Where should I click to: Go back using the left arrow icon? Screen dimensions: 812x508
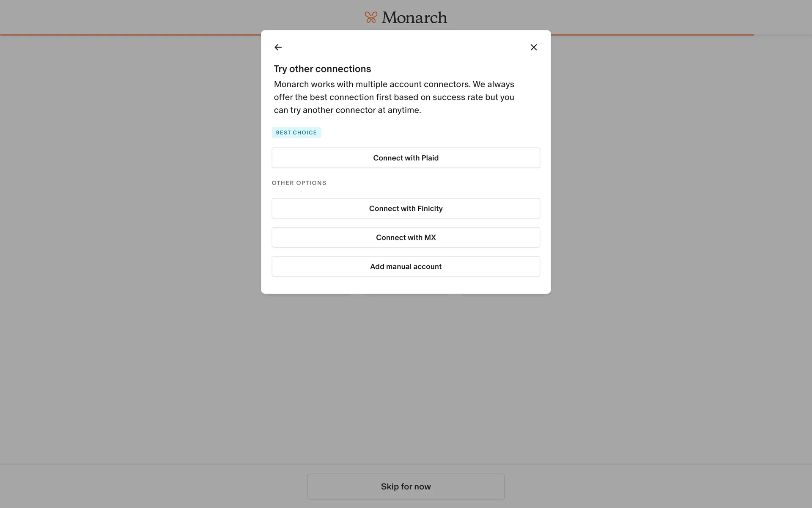point(278,47)
